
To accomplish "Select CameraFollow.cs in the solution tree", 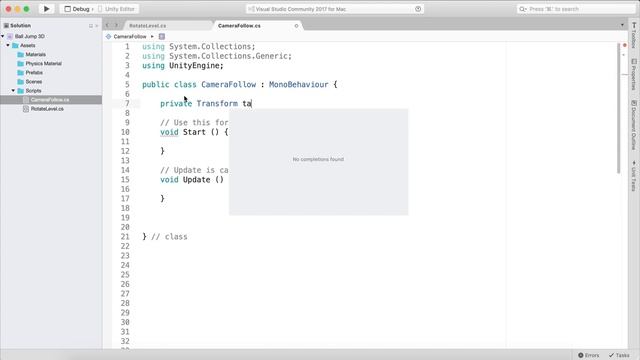I will [51, 100].
